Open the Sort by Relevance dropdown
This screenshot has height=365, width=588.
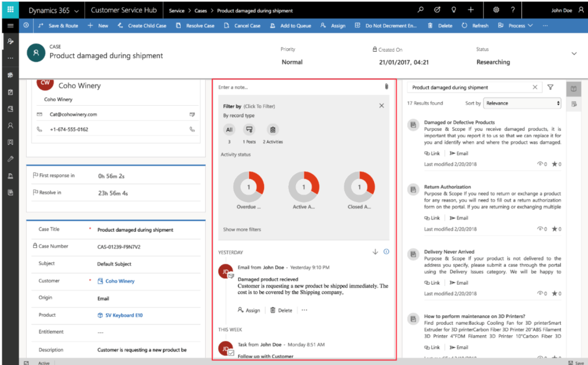[522, 103]
